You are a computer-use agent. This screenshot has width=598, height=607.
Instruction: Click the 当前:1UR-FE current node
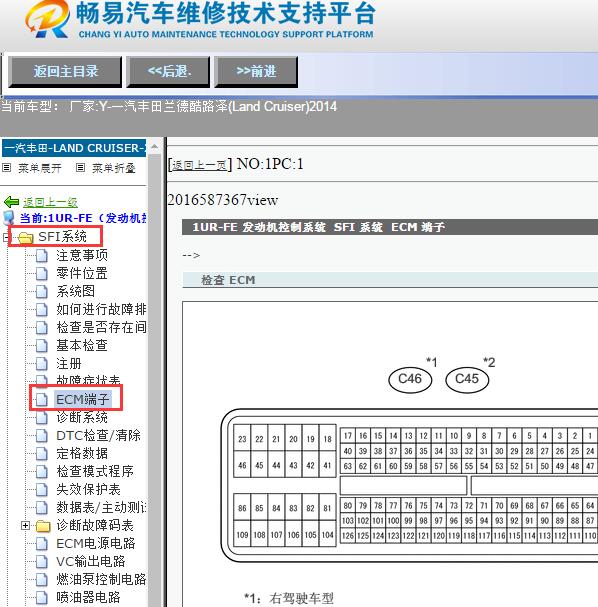click(83, 218)
